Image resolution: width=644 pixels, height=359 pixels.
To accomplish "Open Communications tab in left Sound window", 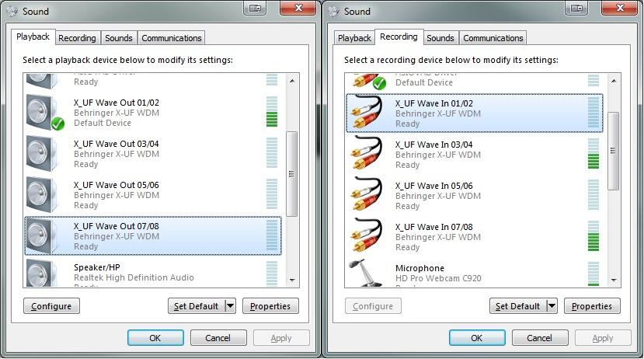I will pos(171,38).
